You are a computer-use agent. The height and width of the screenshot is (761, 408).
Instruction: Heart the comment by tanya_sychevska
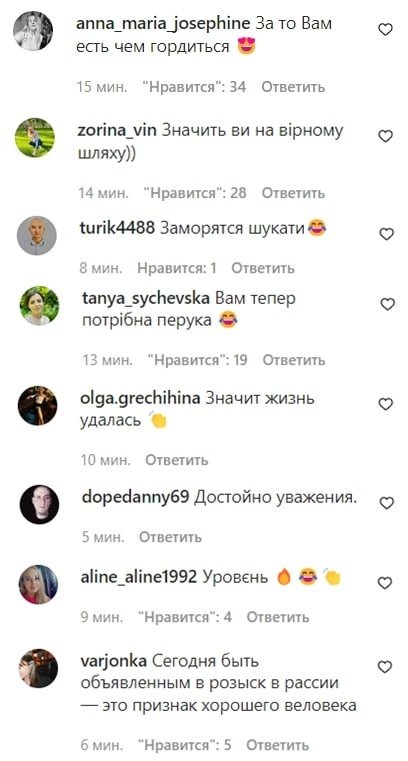pyautogui.click(x=387, y=304)
